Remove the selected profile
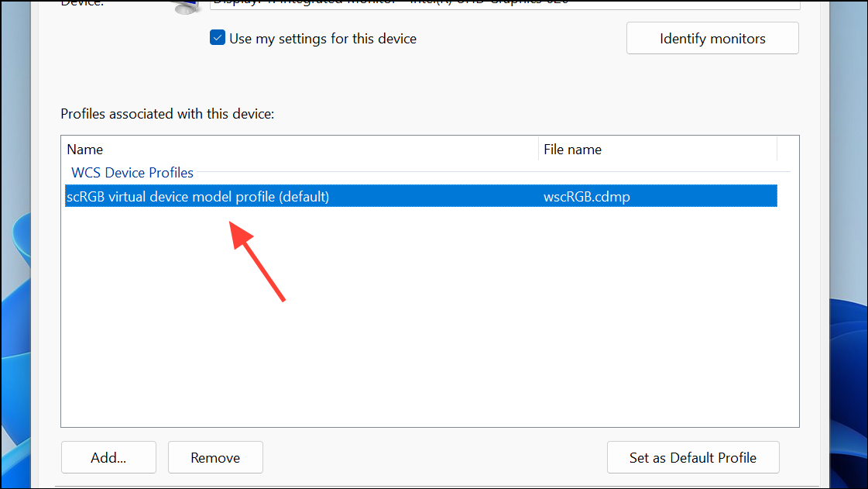Screen dimensions: 868x489 click(x=215, y=457)
